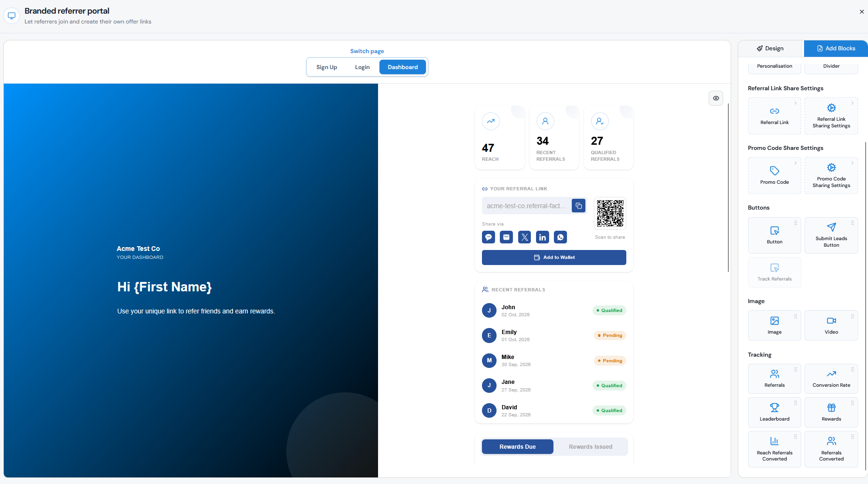Switch page to Login
The image size is (868, 484).
coord(362,67)
